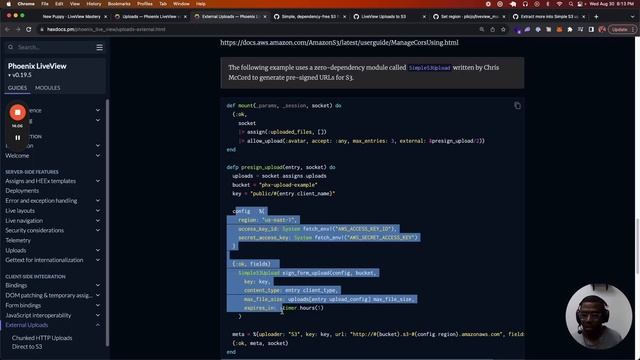Go back to previous page
The width and height of the screenshot is (640, 360).
click(x=7, y=29)
